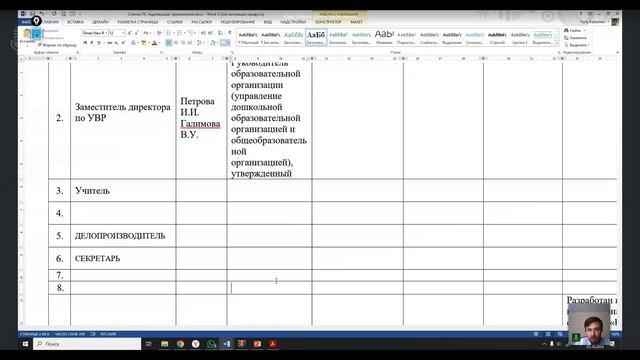Viewport: 640px width, 360px height.
Task: Click the red font color button
Action: (x=154, y=43)
